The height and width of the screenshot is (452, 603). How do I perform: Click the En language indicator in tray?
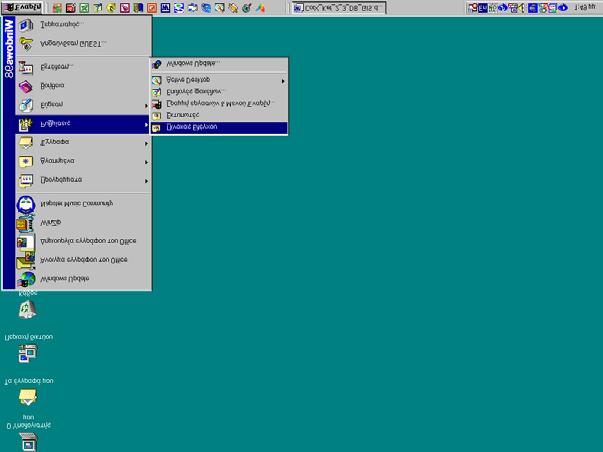pyautogui.click(x=483, y=8)
